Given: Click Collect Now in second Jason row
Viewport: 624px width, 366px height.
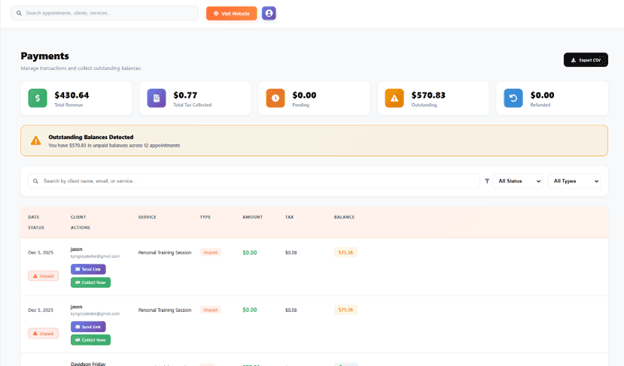Looking at the screenshot, I should [91, 340].
